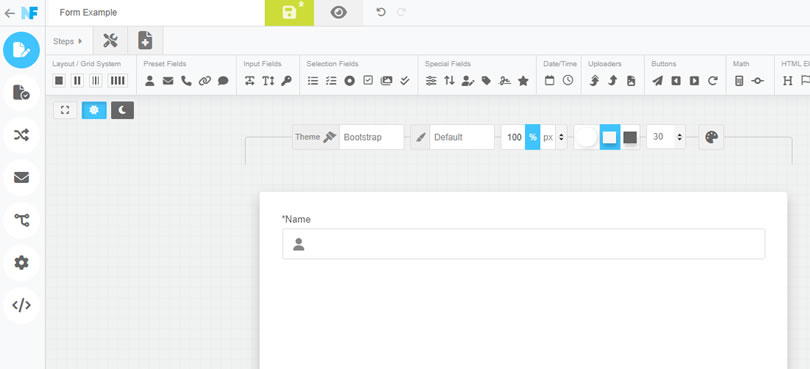Image resolution: width=810 pixels, height=369 pixels.
Task: Add an HTML heading element
Action: pos(787,81)
